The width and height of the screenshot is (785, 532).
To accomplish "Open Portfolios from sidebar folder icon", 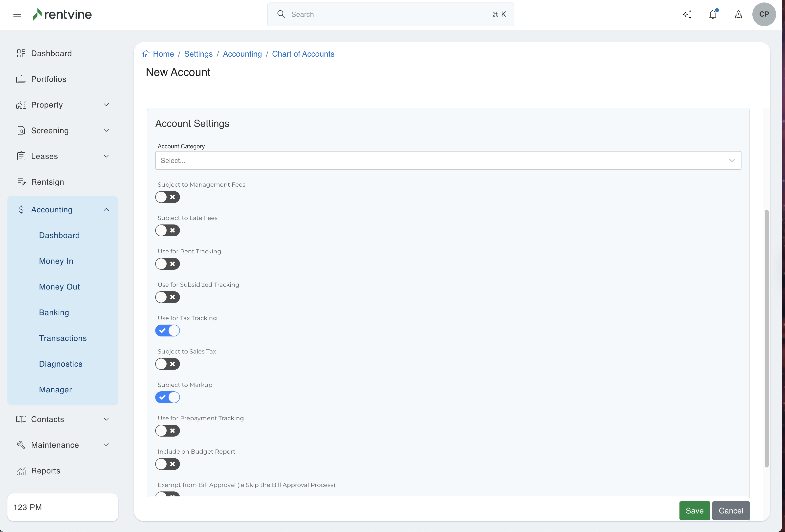I will click(21, 79).
